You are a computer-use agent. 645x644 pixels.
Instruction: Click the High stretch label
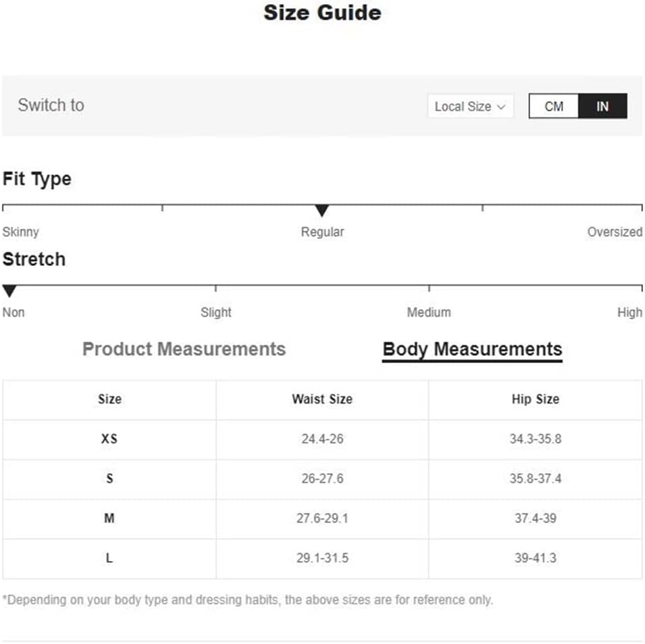click(x=629, y=312)
